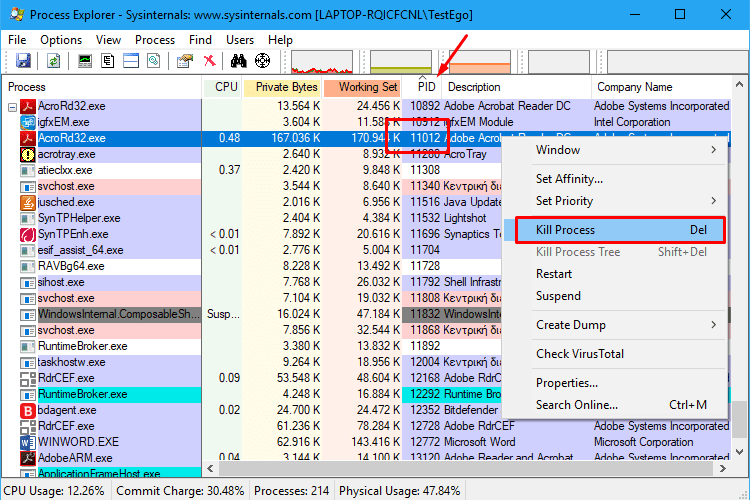Viewport: 750px width, 500px height.
Task: Open the Users menu
Action: (240, 40)
